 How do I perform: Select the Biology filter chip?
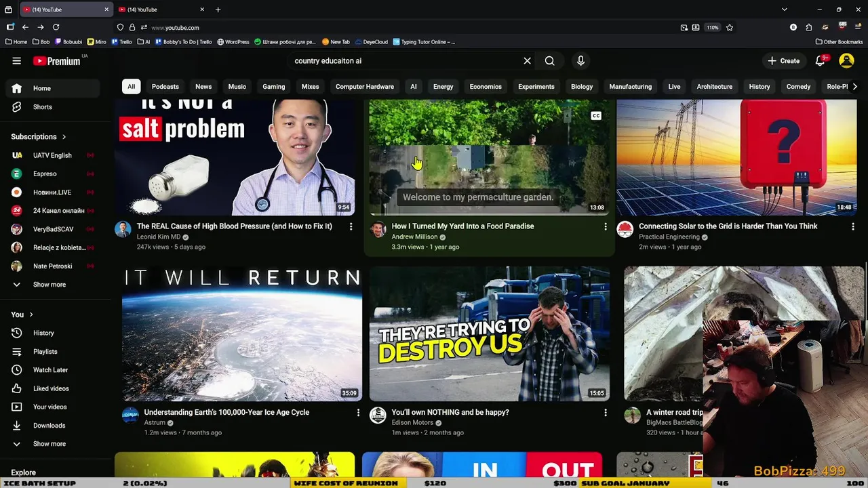coord(582,87)
